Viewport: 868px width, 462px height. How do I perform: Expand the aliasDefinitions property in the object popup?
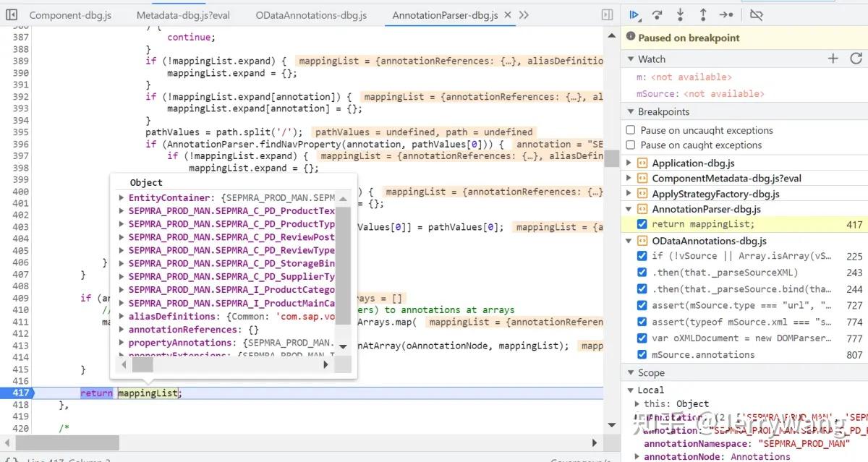click(120, 316)
